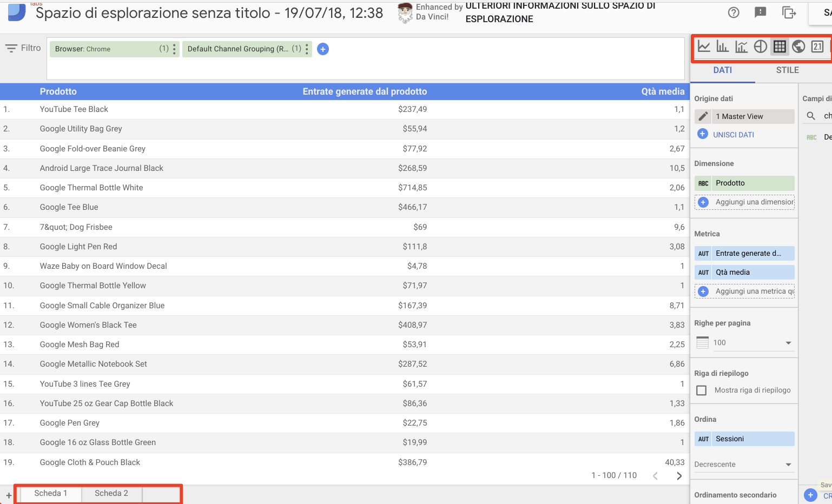Switch to the Scheda 2 tab

coord(111,493)
